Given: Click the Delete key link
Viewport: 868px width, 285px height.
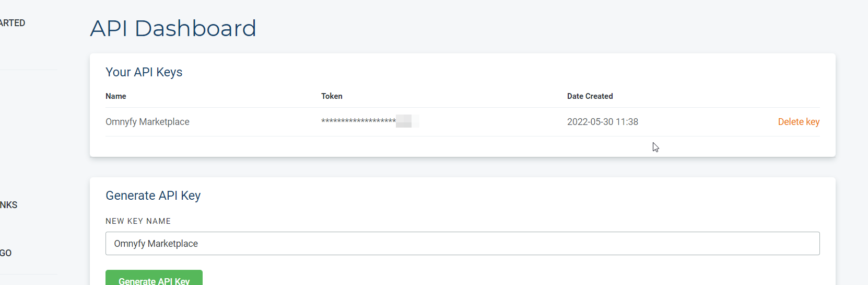Looking at the screenshot, I should 799,122.
